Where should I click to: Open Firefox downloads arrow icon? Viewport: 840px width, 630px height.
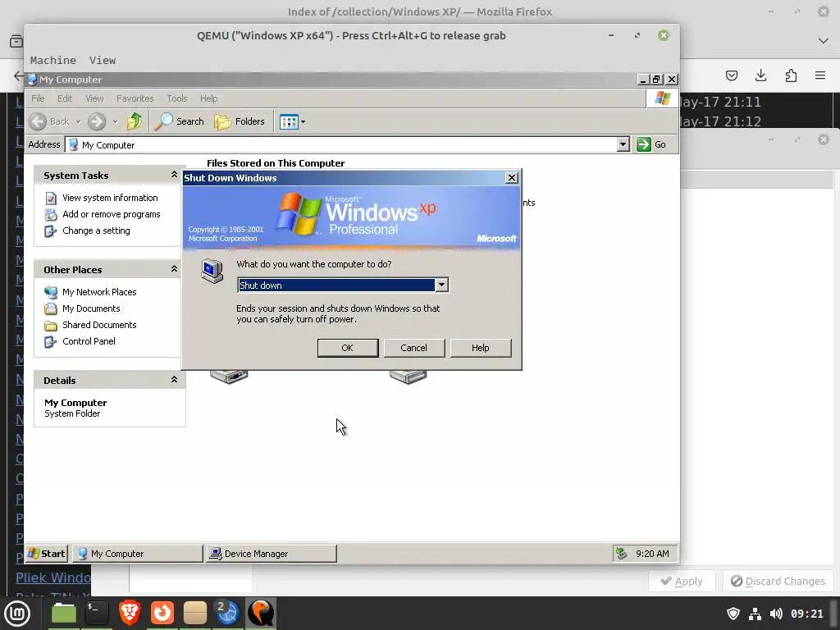click(x=760, y=75)
